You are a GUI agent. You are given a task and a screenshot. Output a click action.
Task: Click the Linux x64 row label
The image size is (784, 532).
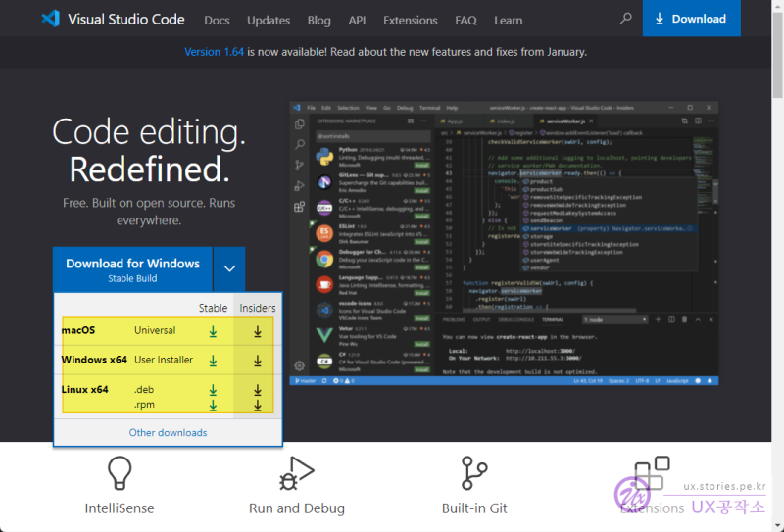click(x=84, y=390)
